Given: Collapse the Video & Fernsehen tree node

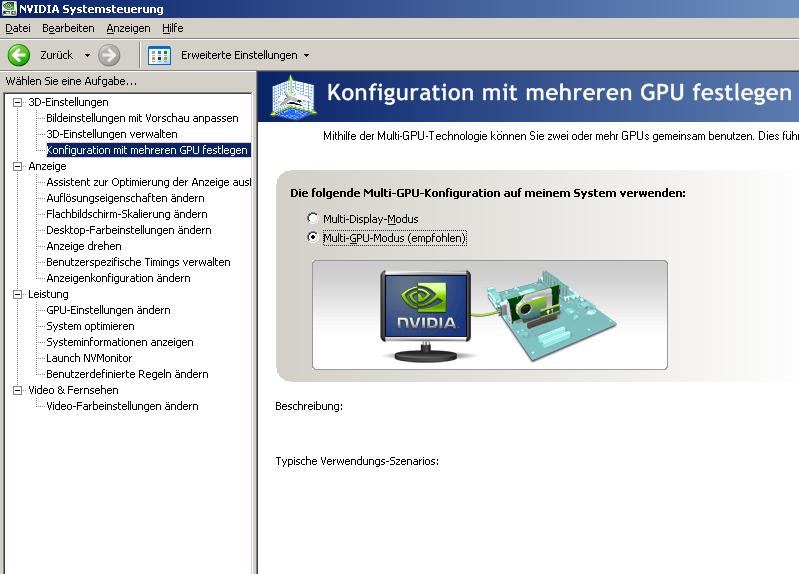Looking at the screenshot, I should 18,390.
